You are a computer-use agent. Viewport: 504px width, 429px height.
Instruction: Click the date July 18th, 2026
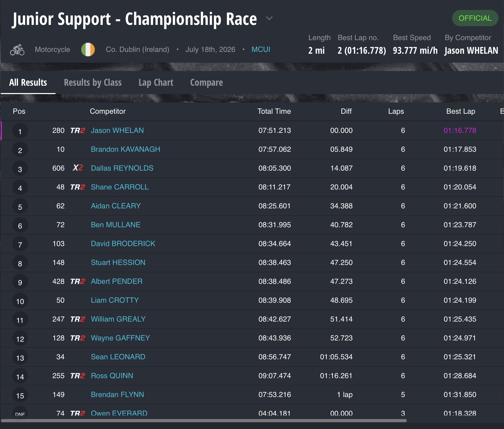pos(210,50)
